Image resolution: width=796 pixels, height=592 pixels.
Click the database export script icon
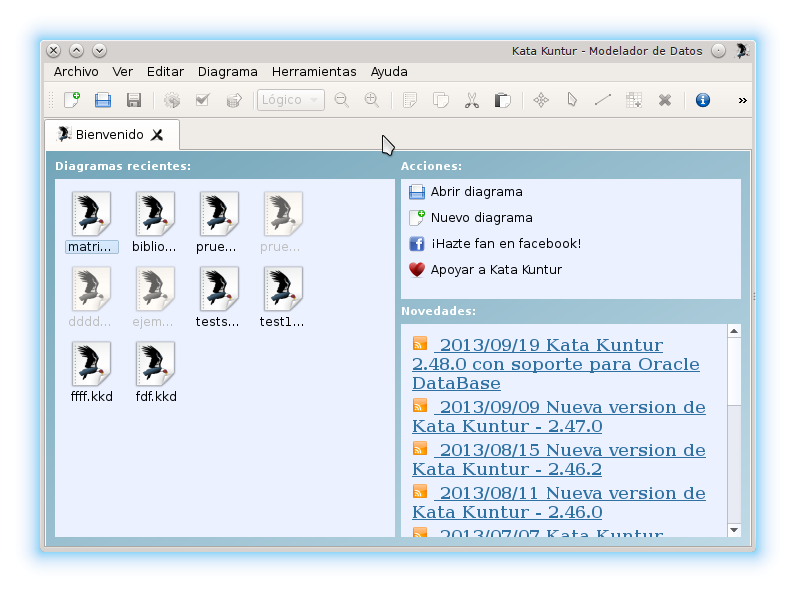coord(234,100)
